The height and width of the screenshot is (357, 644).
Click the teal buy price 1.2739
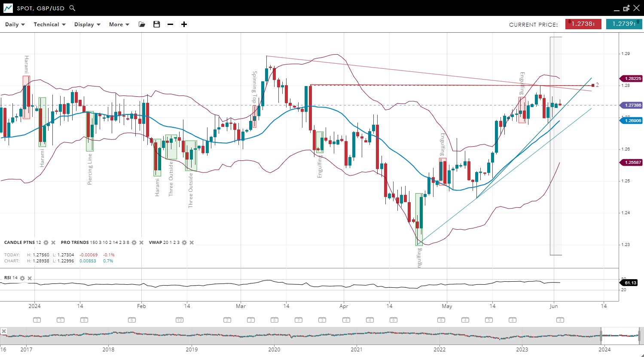pos(624,24)
